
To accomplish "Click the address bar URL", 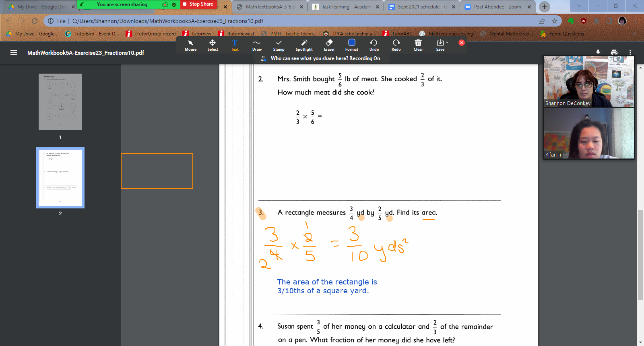I will (x=168, y=21).
